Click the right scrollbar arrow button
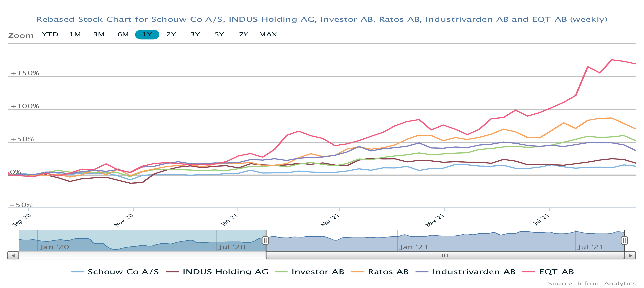 (630, 255)
